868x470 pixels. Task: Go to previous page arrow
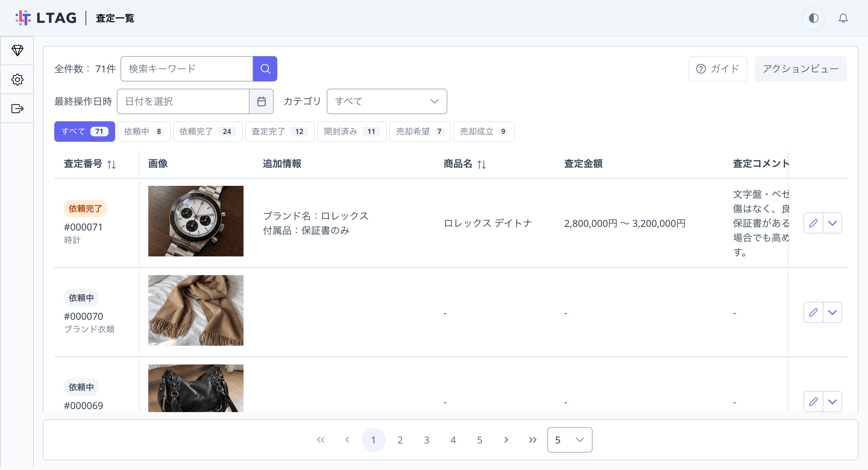point(347,440)
